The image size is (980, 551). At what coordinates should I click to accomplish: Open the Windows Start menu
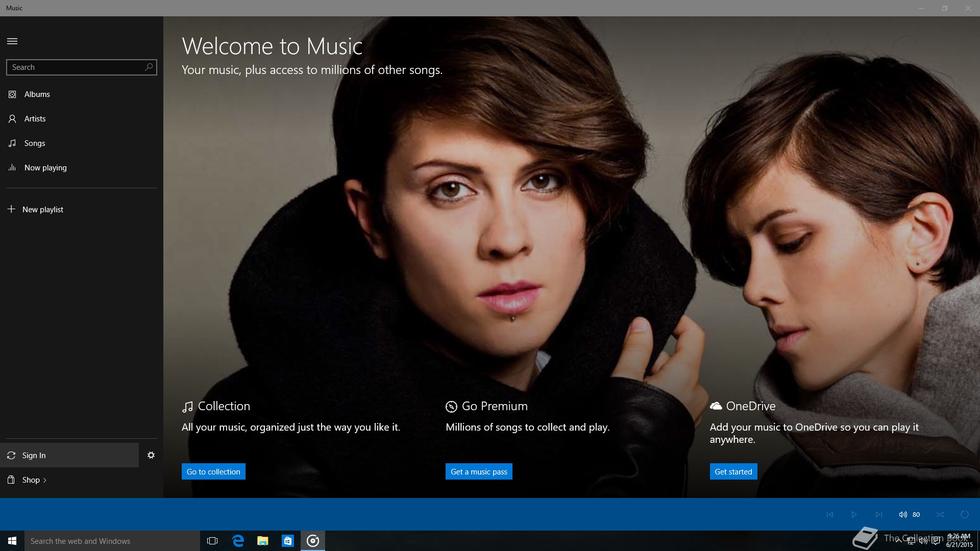click(12, 541)
